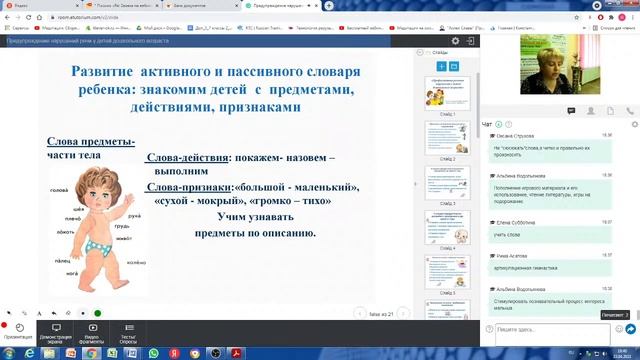Screen dimensions: 640x360
Task: Click the system volume tray icon
Action: pos(605,354)
